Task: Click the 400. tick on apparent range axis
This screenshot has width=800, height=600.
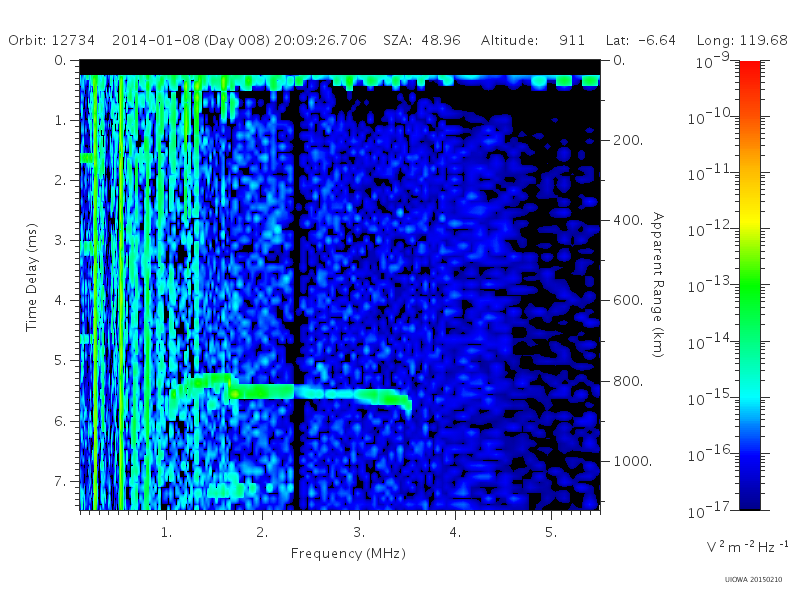Action: (628, 220)
